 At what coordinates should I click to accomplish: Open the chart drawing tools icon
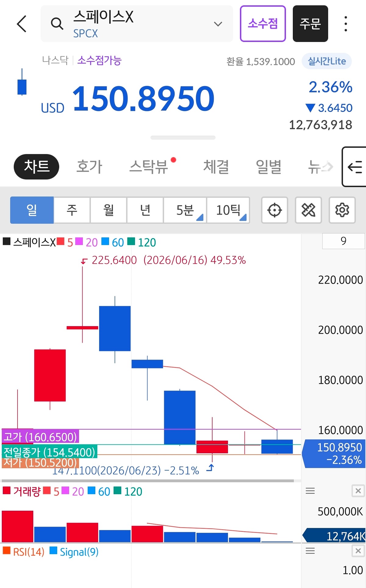coord(308,210)
